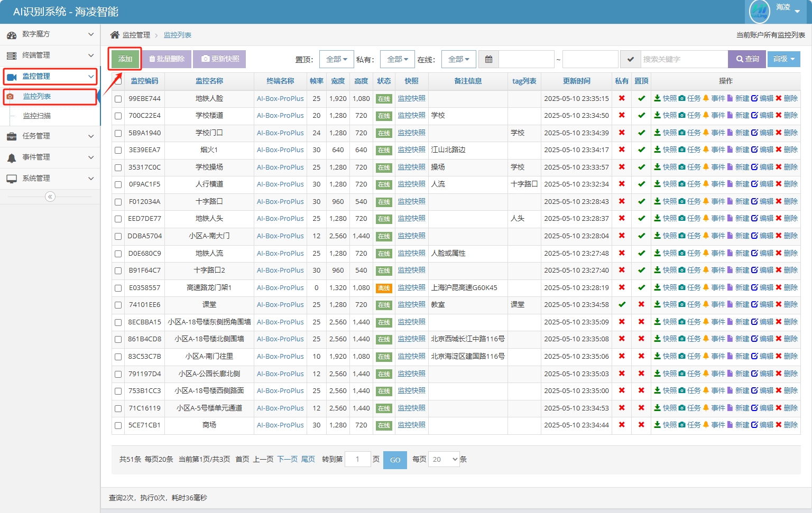
Task: Click the 删除 red X icon for EED7DE77 row
Action: (x=779, y=218)
